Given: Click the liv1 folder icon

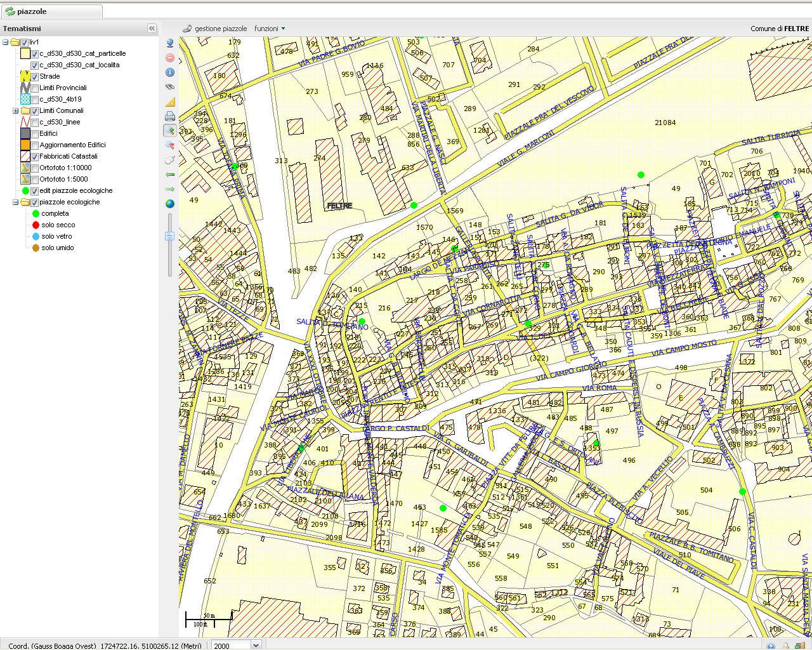Looking at the screenshot, I should pos(15,42).
